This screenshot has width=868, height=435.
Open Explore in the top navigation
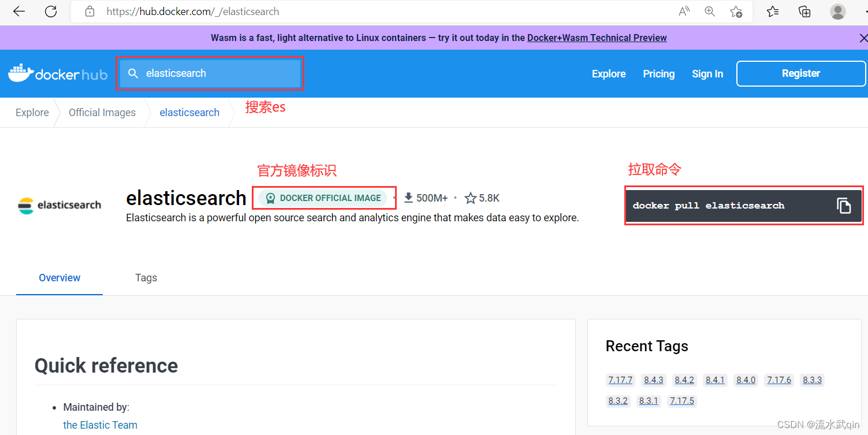609,74
